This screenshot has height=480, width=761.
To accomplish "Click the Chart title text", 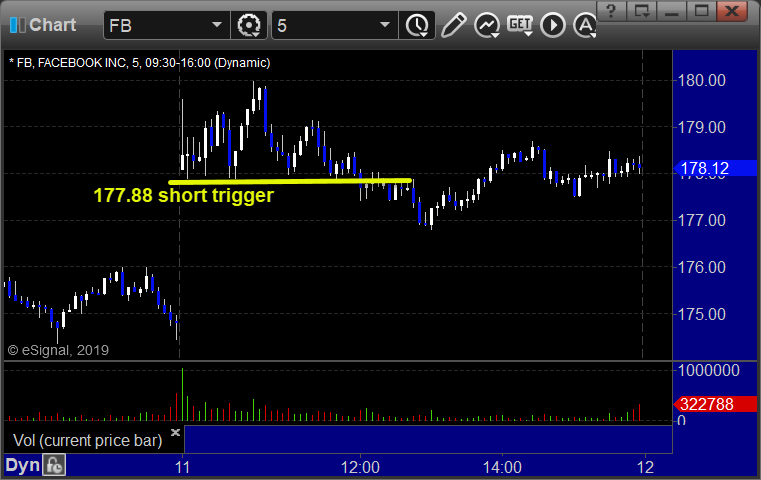I will click(x=52, y=25).
